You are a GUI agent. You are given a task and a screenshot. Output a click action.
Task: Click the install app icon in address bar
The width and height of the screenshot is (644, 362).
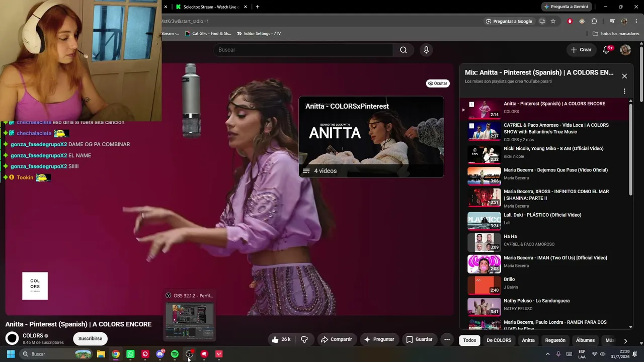click(542, 21)
